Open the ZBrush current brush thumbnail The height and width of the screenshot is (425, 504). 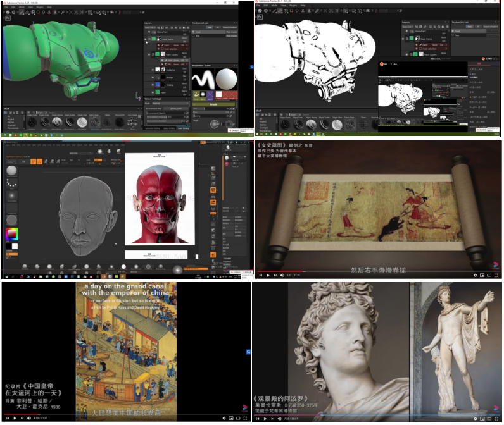click(11, 171)
